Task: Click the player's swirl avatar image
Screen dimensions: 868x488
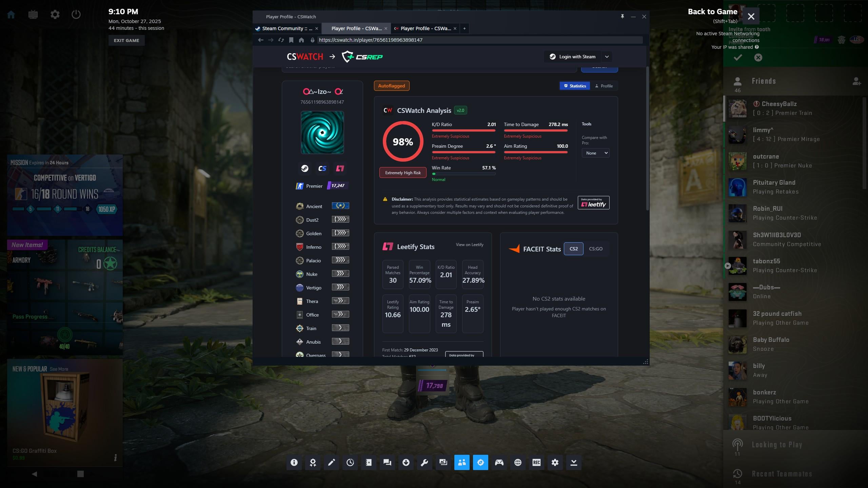Action: pyautogui.click(x=322, y=133)
